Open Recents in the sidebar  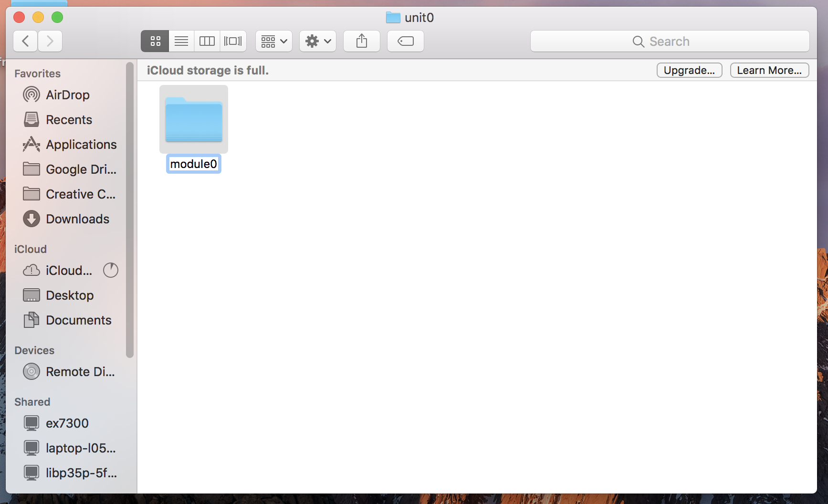[69, 120]
